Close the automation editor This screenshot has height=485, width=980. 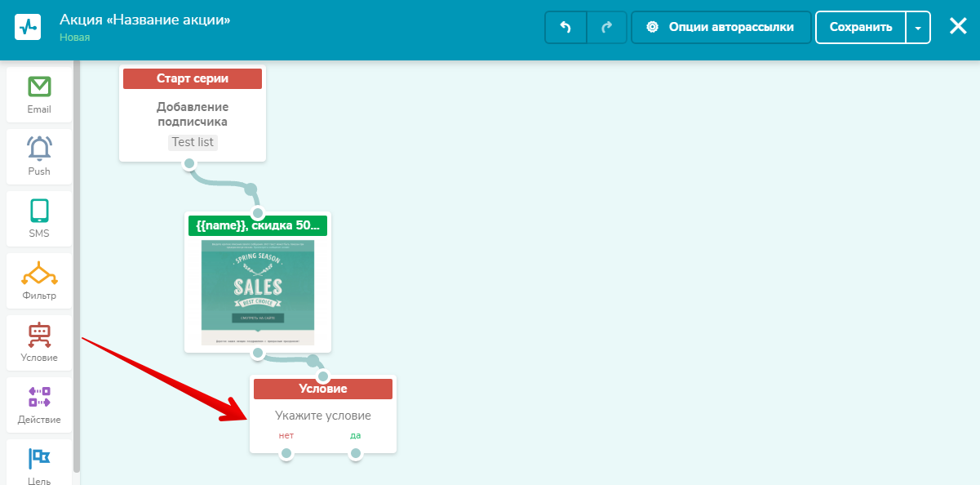click(958, 27)
